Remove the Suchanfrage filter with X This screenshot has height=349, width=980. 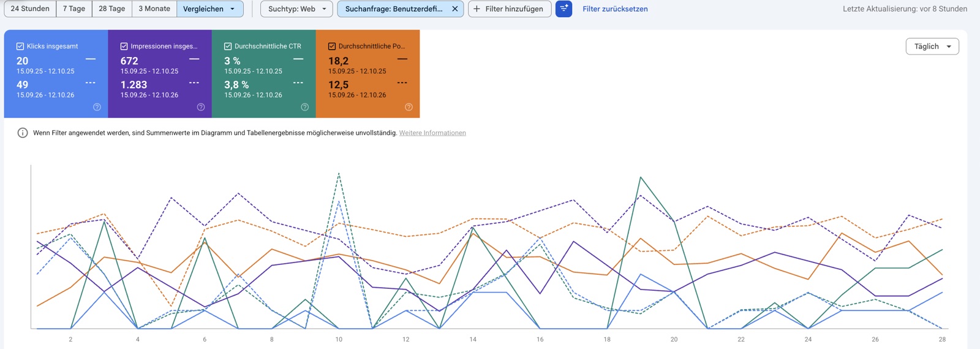pos(455,9)
